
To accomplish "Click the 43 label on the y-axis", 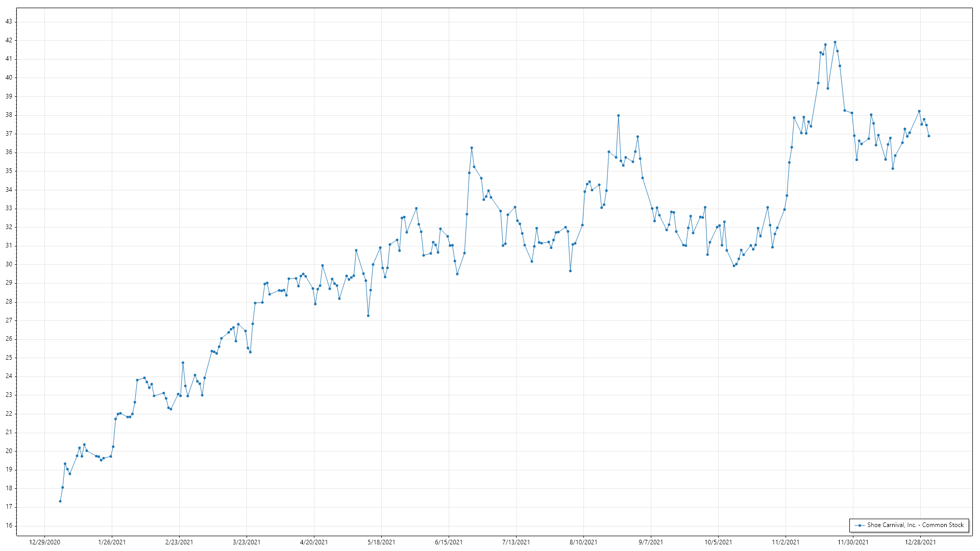I will (9, 21).
